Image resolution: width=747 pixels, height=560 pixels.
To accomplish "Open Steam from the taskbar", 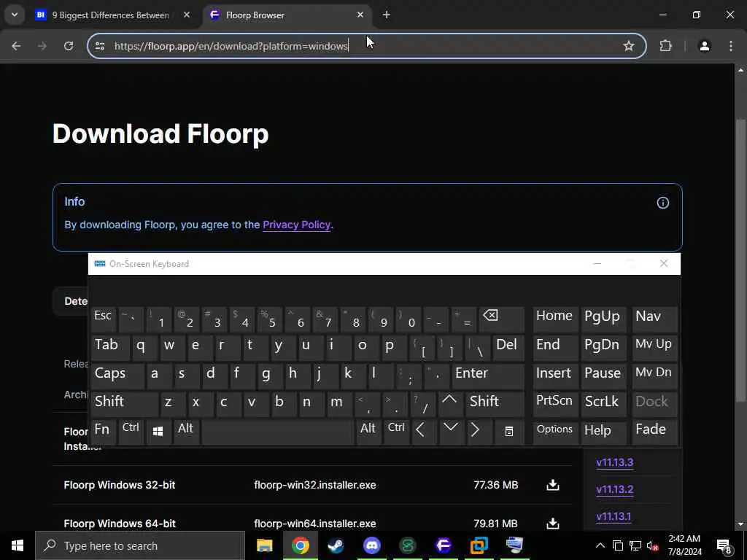I will 336,545.
